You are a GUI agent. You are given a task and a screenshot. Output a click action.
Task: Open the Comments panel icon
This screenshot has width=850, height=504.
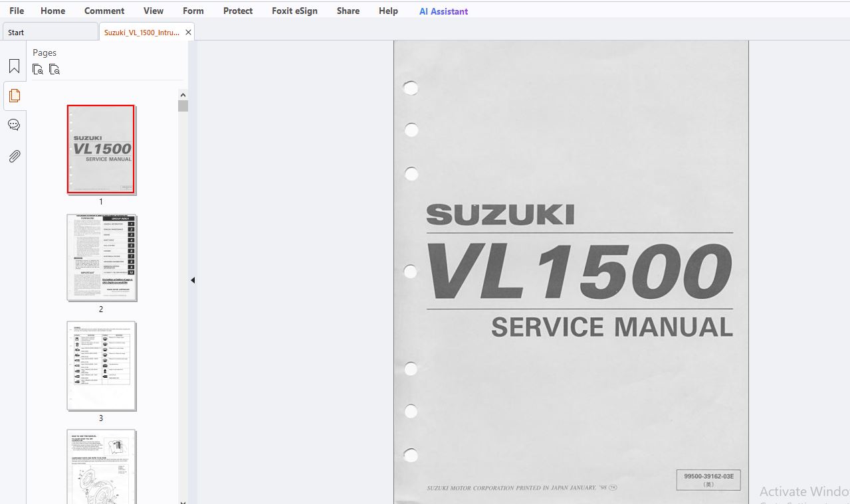coord(14,125)
